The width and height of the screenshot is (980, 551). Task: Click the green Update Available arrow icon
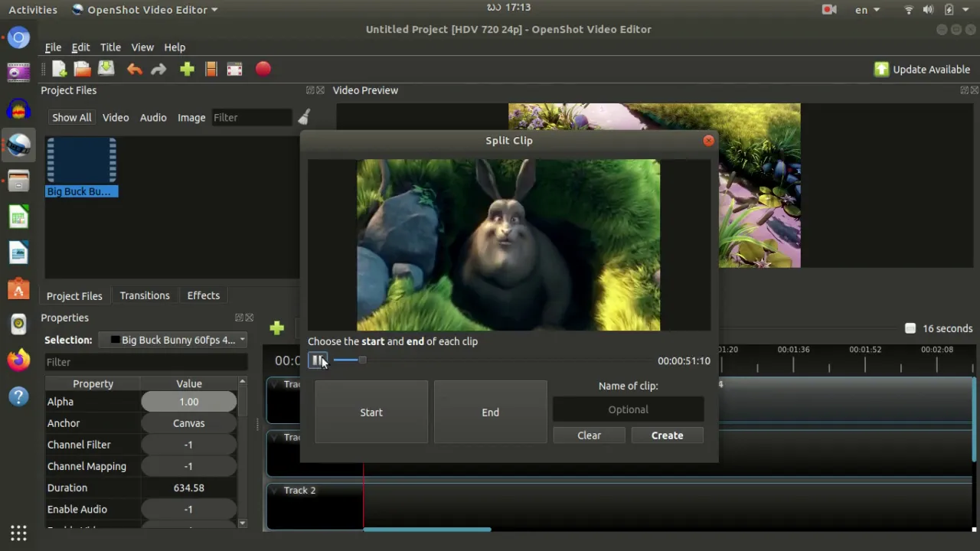coord(881,70)
